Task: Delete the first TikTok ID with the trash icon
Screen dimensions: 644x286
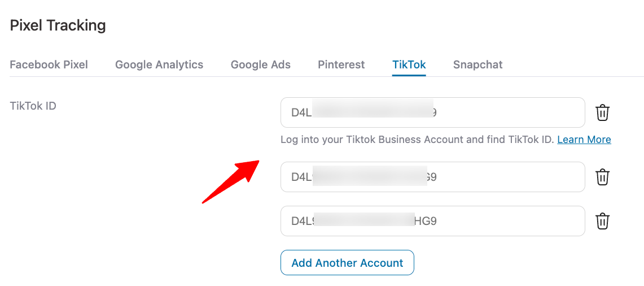Action: [603, 112]
